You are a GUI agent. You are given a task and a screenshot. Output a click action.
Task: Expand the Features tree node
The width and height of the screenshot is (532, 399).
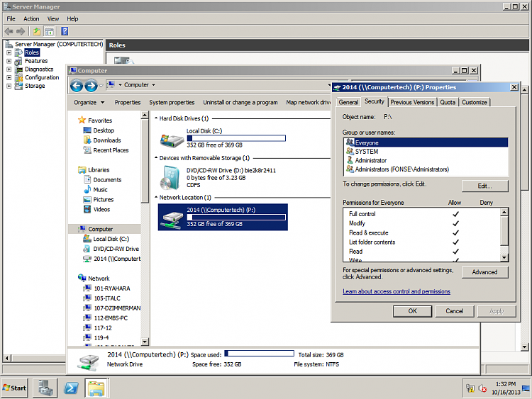click(9, 61)
